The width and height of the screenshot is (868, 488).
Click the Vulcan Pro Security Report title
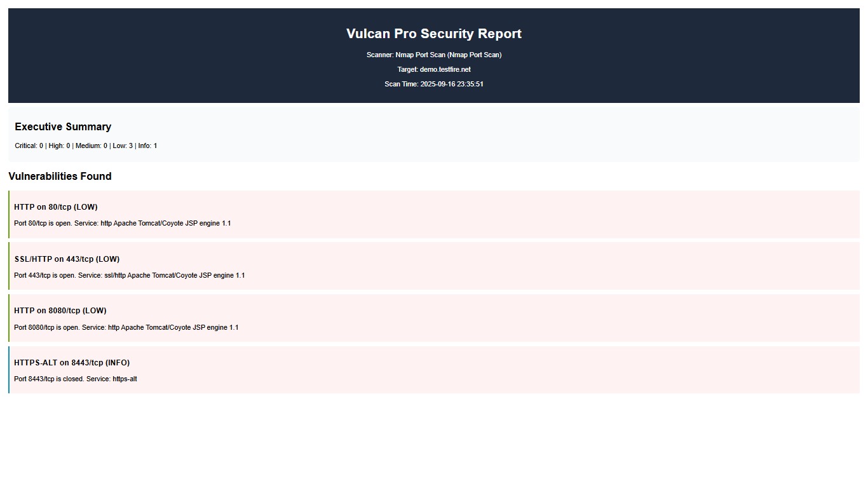[x=434, y=34]
